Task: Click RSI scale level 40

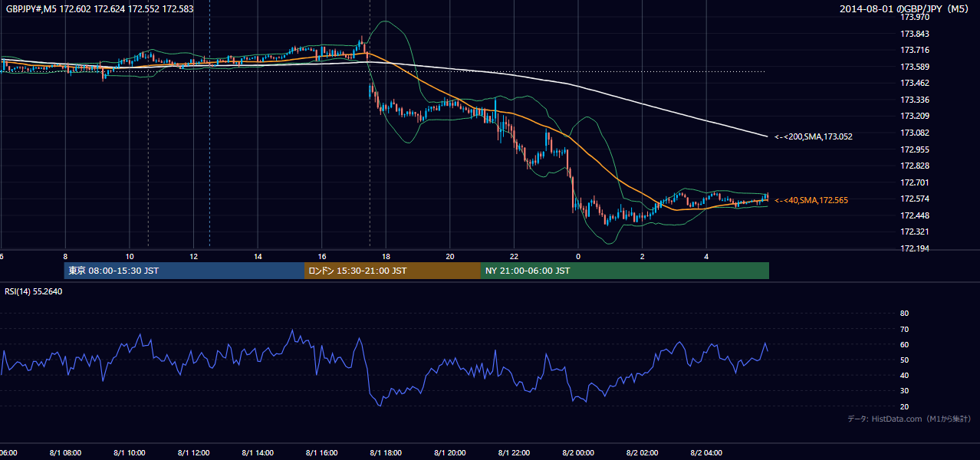Action: tap(904, 375)
